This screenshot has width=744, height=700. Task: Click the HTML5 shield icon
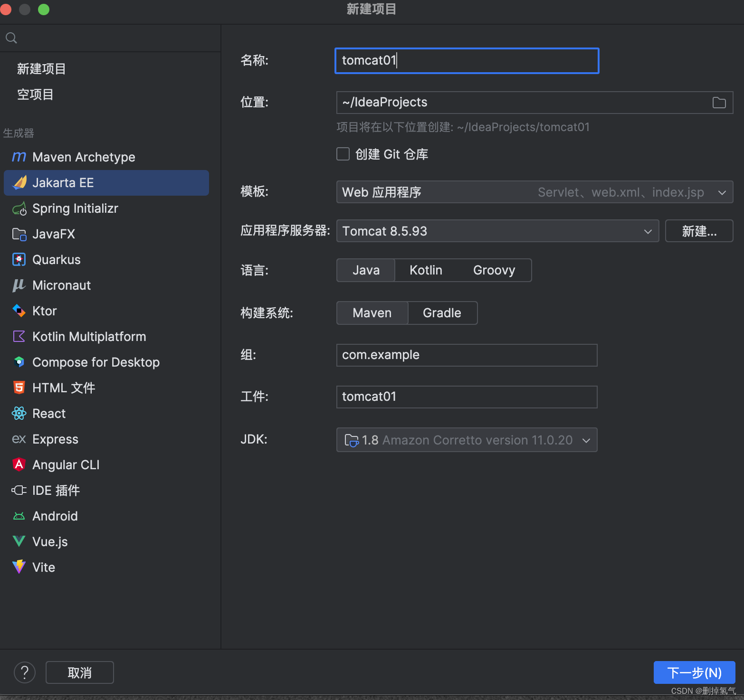19,388
